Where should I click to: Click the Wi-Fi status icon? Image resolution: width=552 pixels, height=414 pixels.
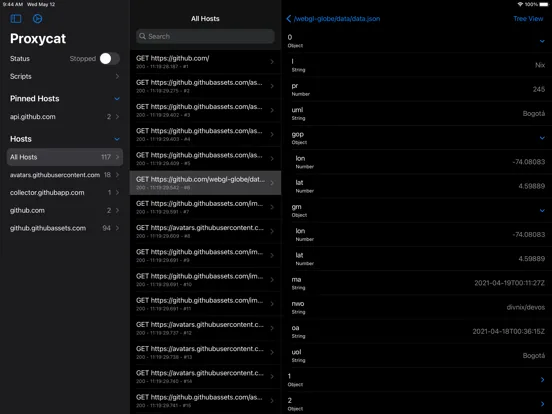tap(520, 4)
